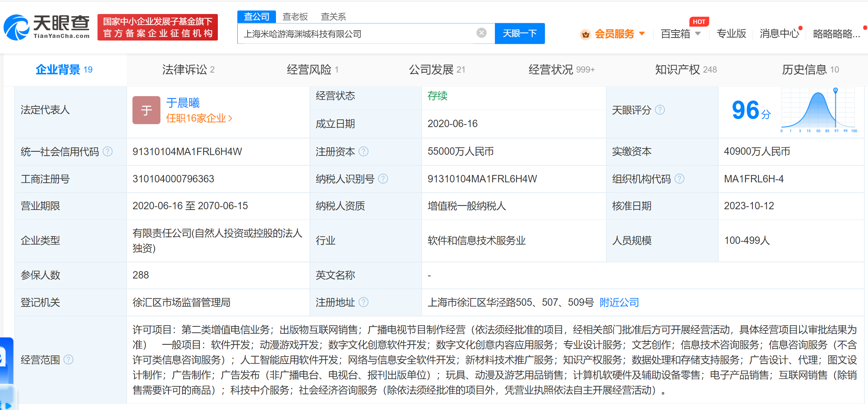
Task: Click the 存续 operating status
Action: click(437, 96)
